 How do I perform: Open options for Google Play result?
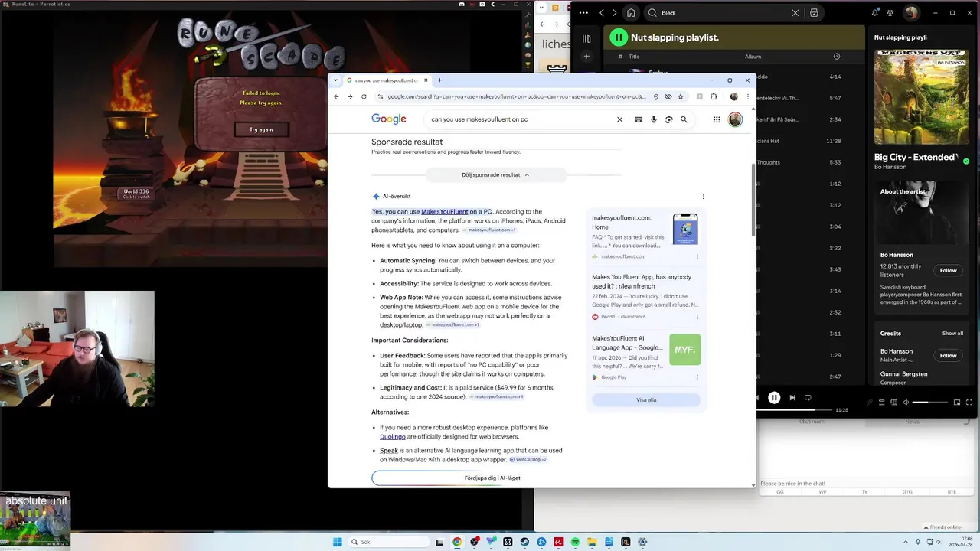697,377
